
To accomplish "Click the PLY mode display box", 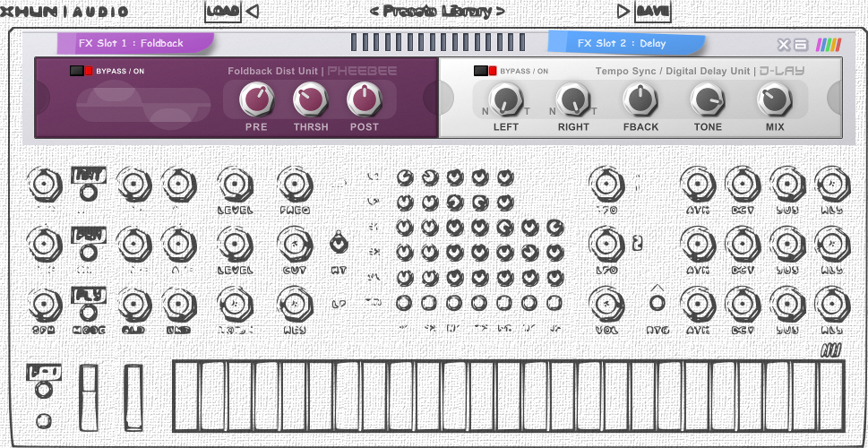I will 89,295.
